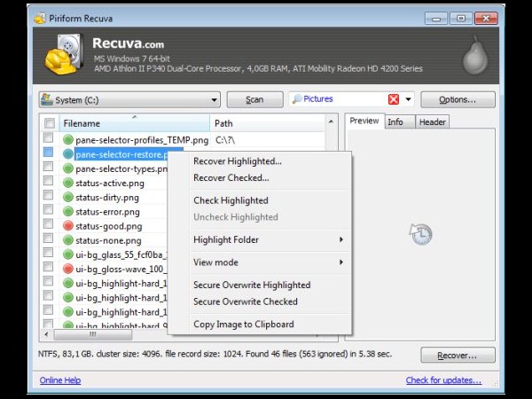Click green status dot beside status-active.png
This screenshot has height=399, width=532.
point(68,184)
